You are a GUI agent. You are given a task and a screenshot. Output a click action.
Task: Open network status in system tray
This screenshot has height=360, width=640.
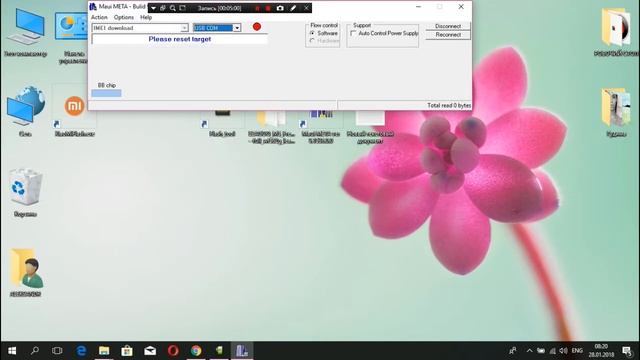click(552, 351)
